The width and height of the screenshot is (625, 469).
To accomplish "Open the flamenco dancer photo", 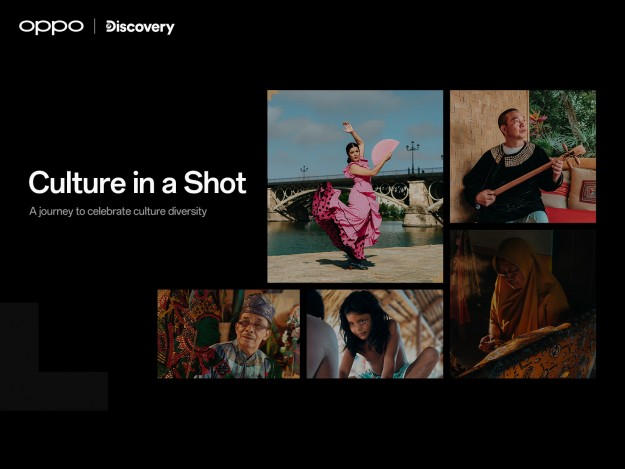I will click(355, 186).
